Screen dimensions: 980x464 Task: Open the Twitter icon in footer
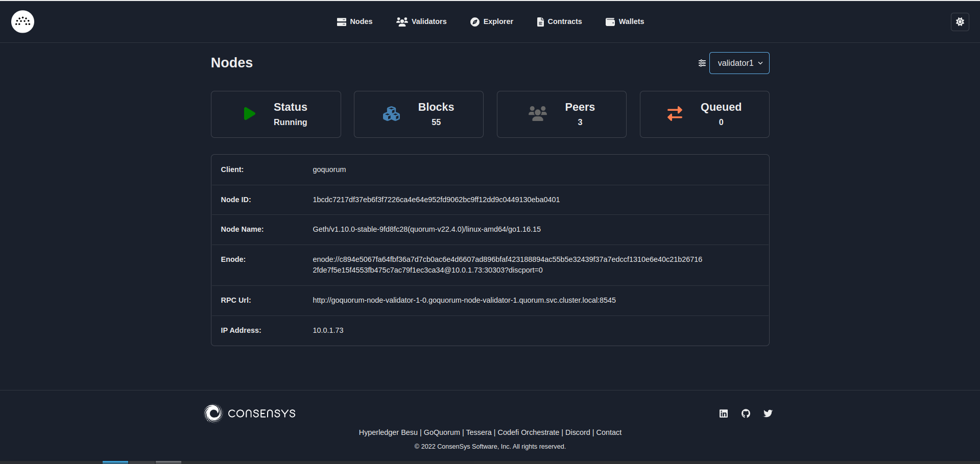(768, 413)
